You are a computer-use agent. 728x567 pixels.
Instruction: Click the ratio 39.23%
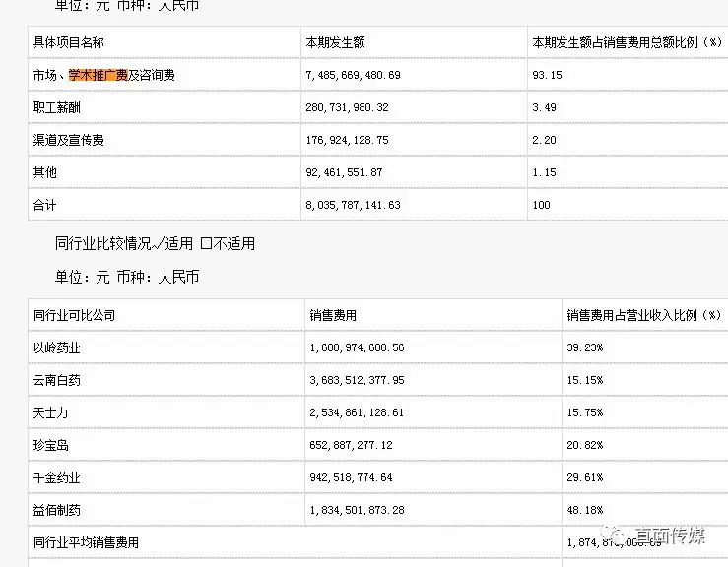[584, 348]
